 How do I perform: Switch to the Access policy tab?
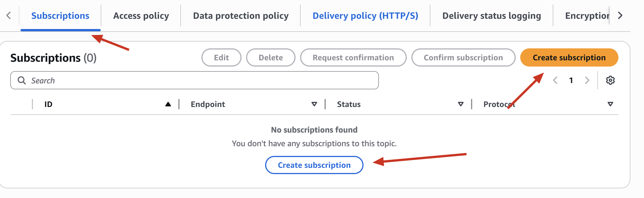(141, 16)
